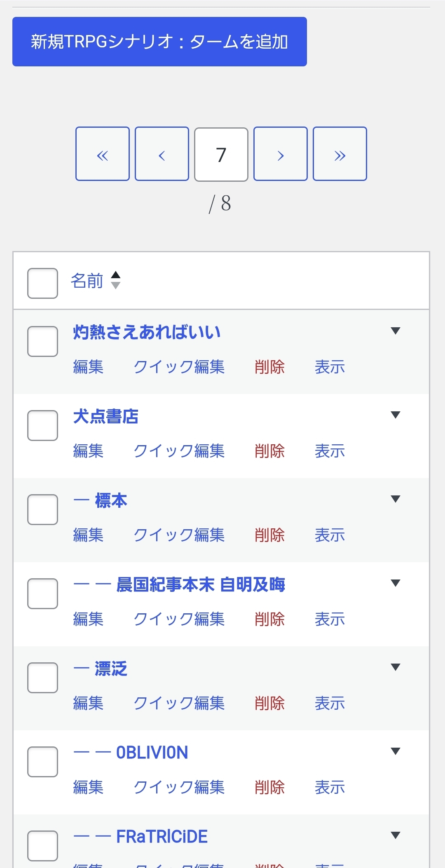The height and width of the screenshot is (868, 445).
Task: Expand the 漂泛 row details arrow
Action: 396,667
